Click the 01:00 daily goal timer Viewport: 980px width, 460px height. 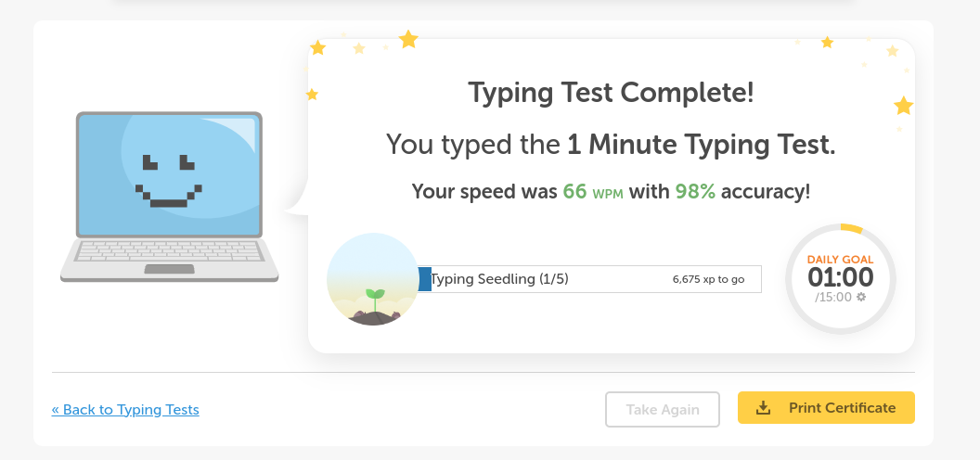(x=840, y=277)
